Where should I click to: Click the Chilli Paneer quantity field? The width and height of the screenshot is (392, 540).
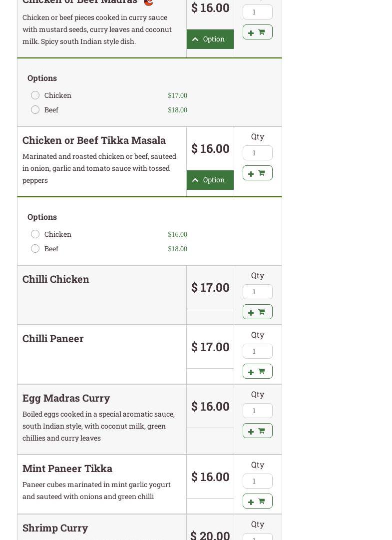tap(257, 351)
